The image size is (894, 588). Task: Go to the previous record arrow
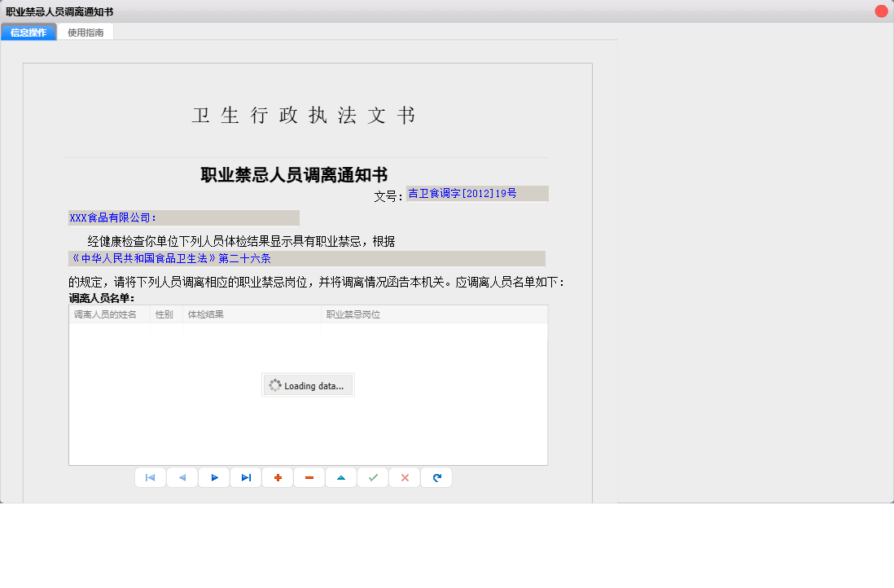(x=182, y=477)
